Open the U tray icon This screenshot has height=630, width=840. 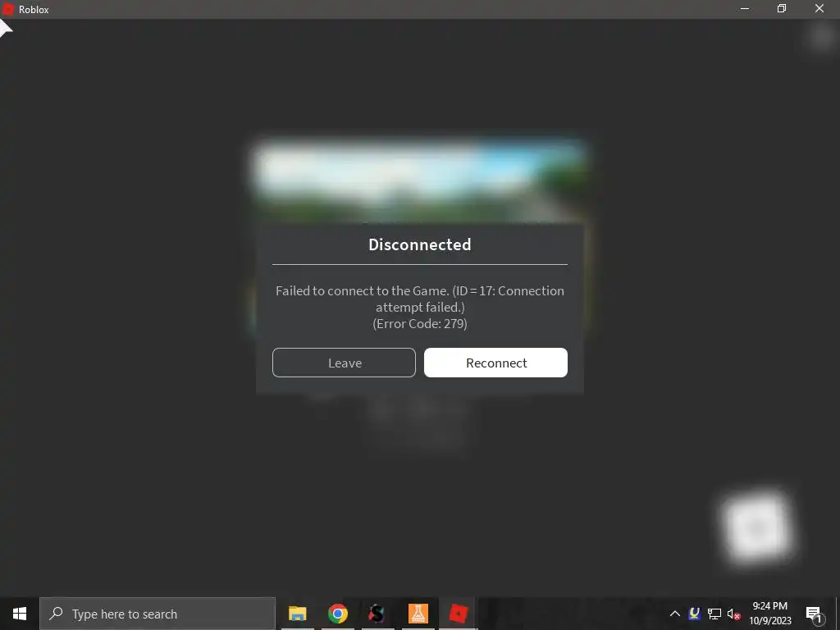[x=694, y=614]
